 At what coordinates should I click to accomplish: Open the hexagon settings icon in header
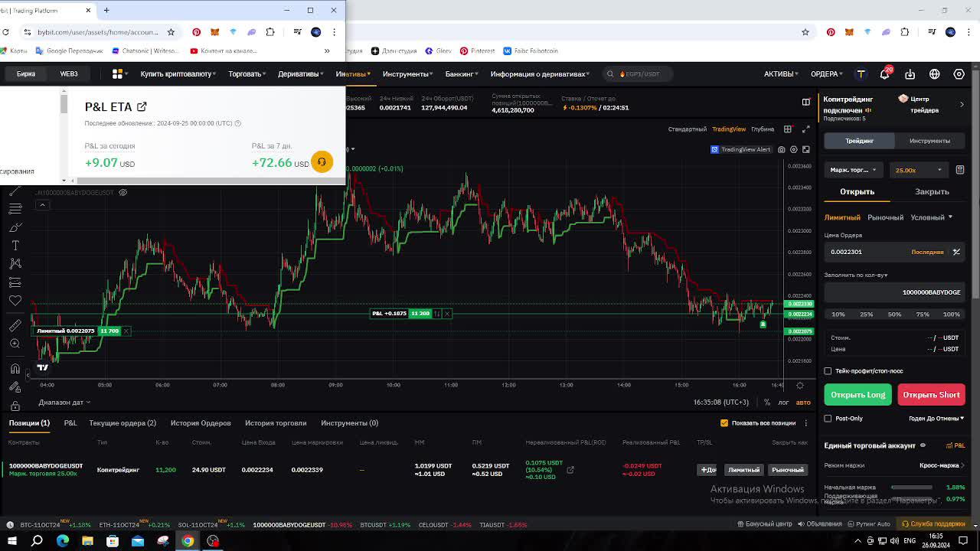pos(959,74)
